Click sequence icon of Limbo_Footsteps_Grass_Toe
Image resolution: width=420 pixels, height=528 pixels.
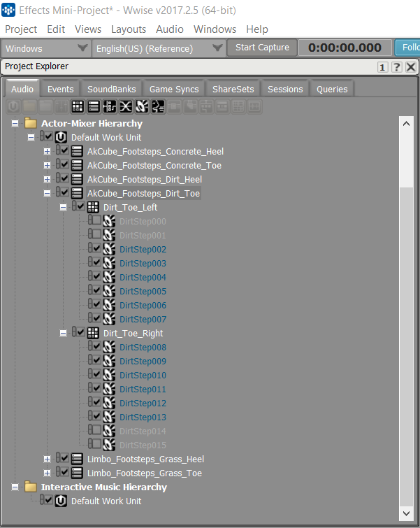[77, 473]
